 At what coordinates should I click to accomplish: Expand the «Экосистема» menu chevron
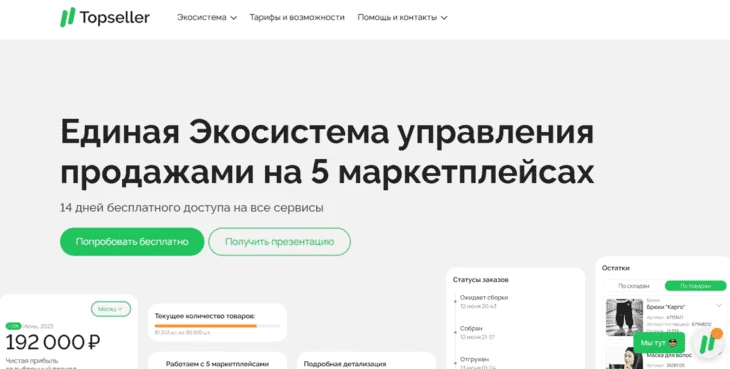[x=234, y=18]
